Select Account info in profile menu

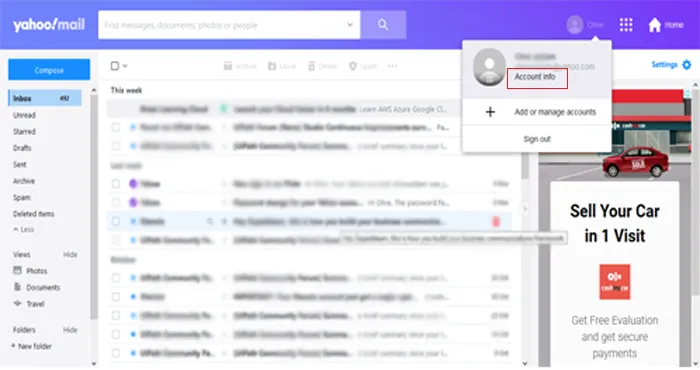tap(535, 77)
